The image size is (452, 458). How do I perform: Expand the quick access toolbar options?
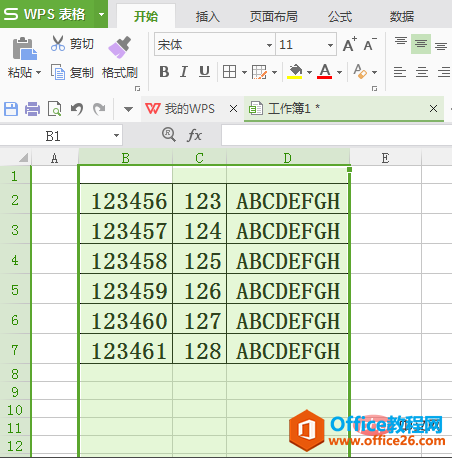coord(128,109)
